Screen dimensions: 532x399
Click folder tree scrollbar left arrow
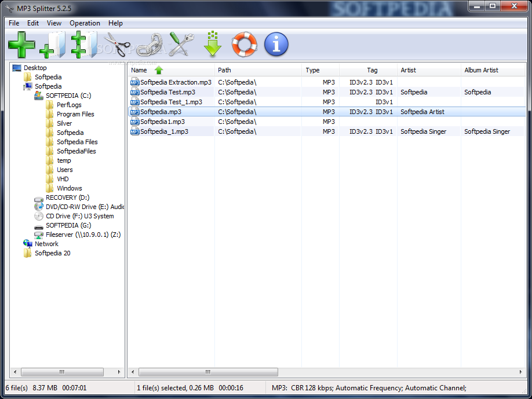15,372
